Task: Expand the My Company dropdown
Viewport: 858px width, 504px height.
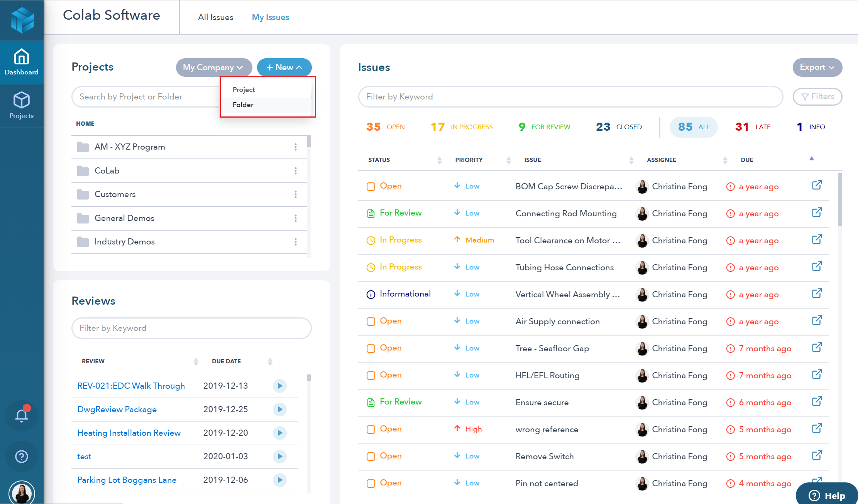Action: point(214,67)
